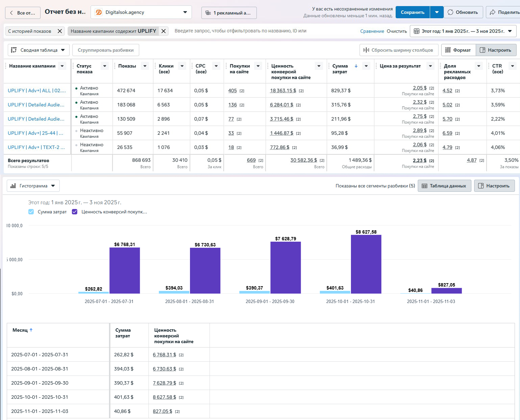
Task: Click the blue Сохранить button
Action: [412, 12]
